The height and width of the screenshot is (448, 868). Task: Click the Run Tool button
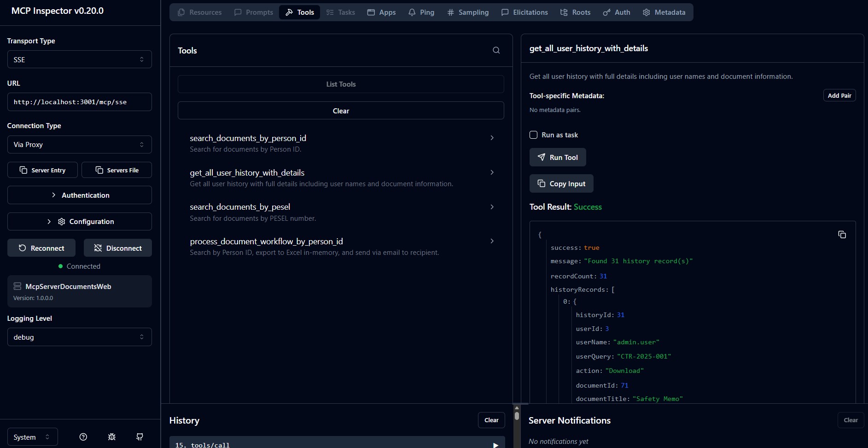(x=558, y=157)
